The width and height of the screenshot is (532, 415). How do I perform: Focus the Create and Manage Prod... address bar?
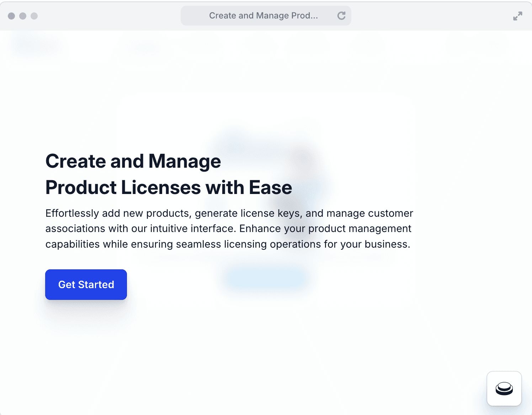click(263, 16)
